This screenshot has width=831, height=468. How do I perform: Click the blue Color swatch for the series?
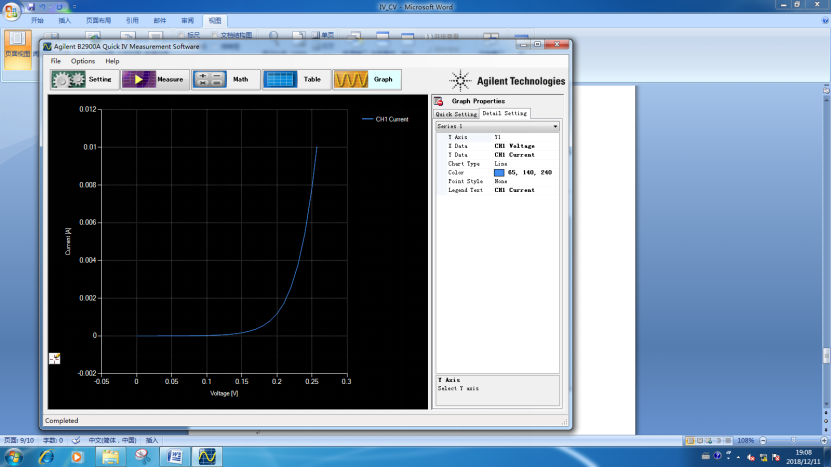499,173
